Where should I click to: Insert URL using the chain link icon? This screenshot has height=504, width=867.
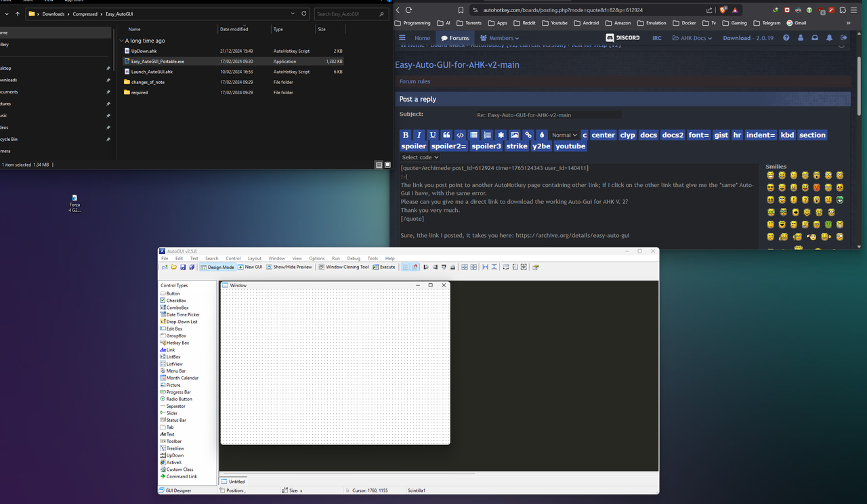tap(528, 135)
